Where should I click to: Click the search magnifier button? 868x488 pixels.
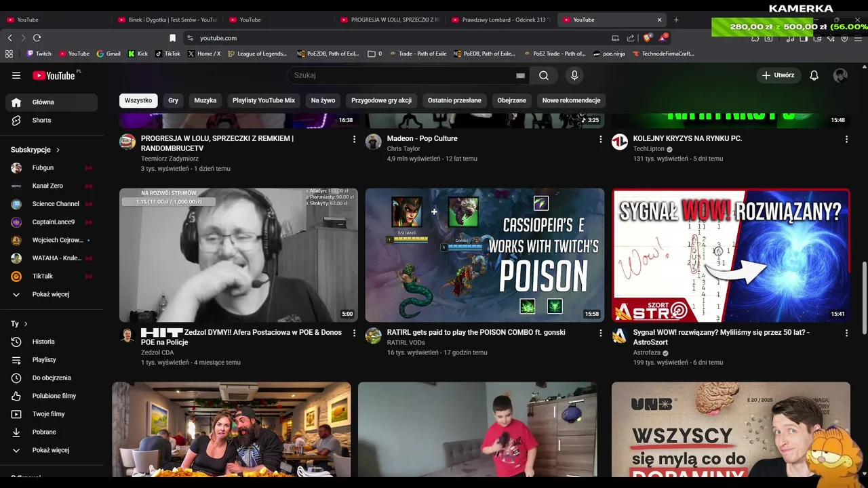(544, 75)
